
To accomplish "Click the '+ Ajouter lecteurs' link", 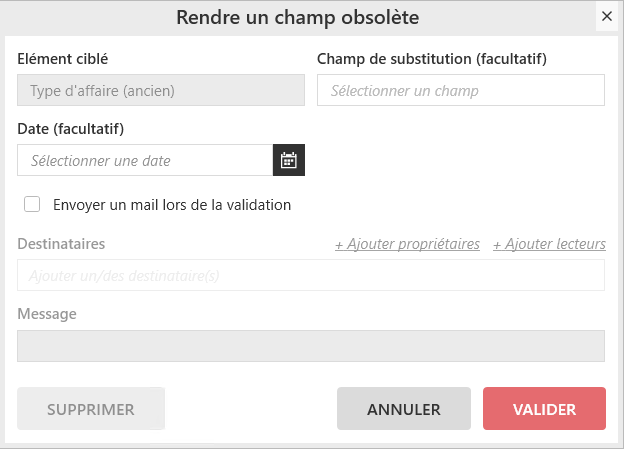I will click(x=549, y=244).
